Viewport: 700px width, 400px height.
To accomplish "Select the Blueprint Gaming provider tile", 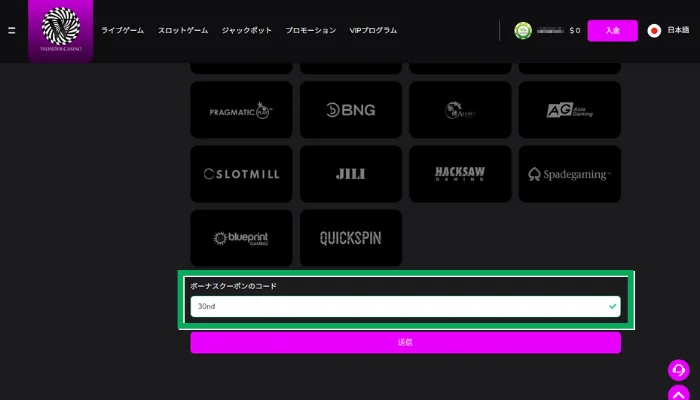I will coord(242,238).
